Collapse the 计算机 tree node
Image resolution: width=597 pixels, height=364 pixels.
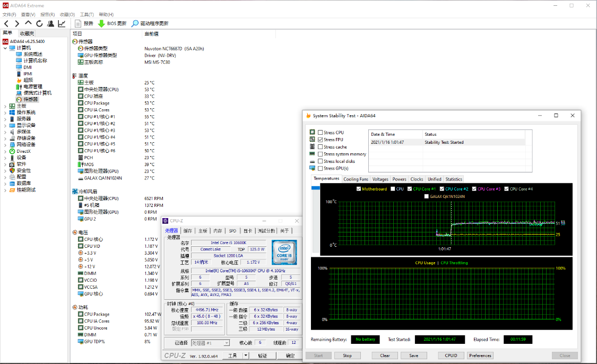(5, 48)
